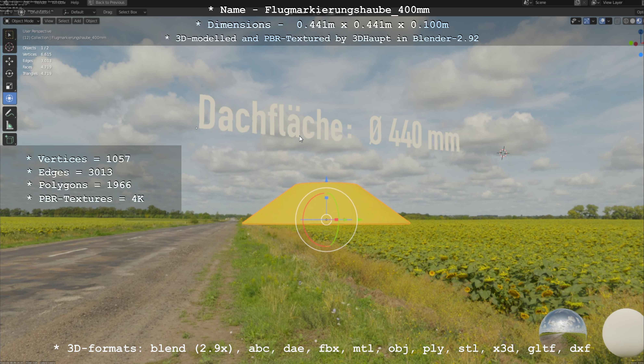Select the Annotate pencil tool
The height and width of the screenshot is (364, 644).
click(9, 113)
